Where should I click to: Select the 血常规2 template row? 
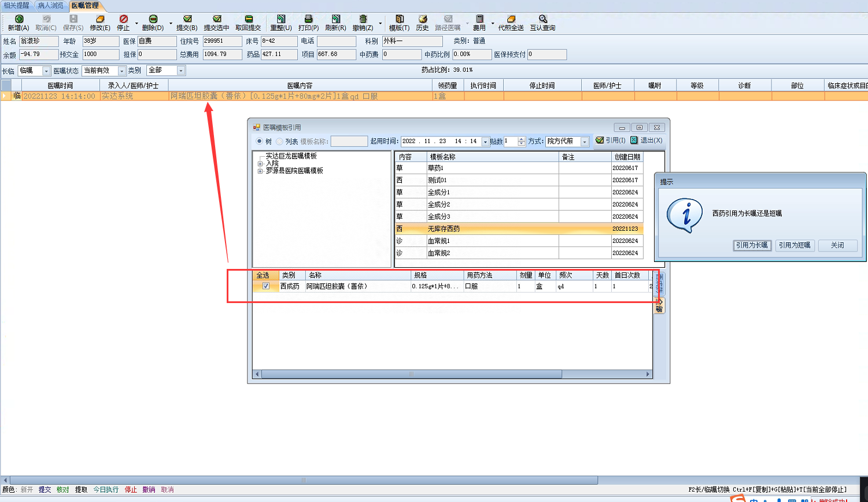(519, 253)
